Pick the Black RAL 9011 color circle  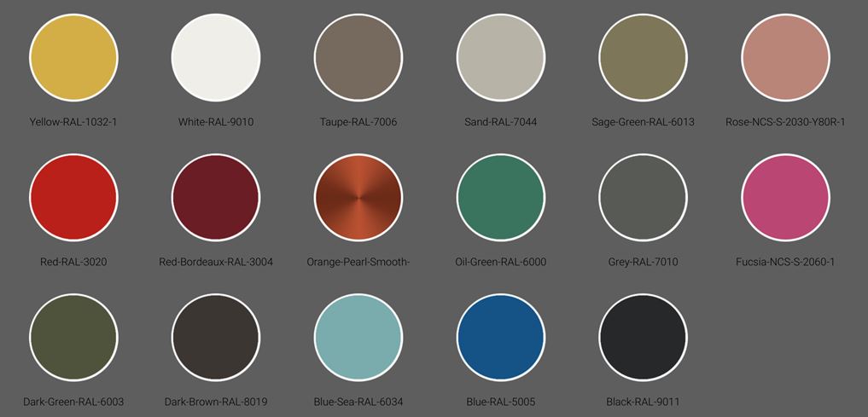(x=643, y=338)
